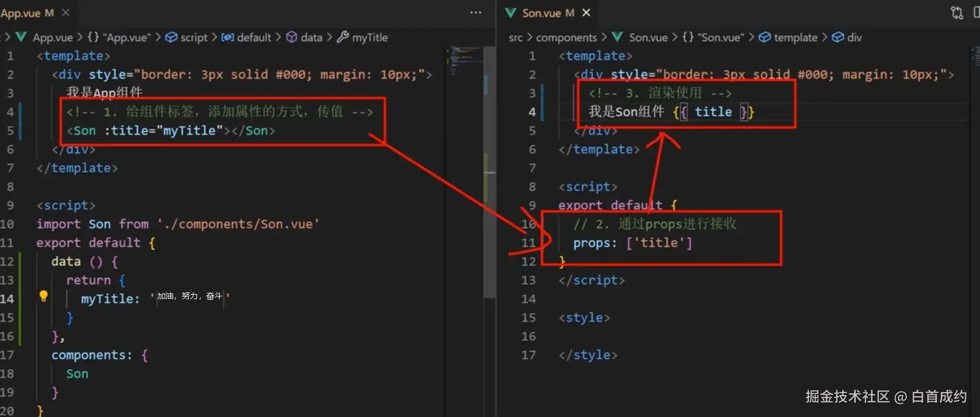Click line number 10 in App.vue gutter
This screenshot has height=417, width=980.
coord(7,224)
